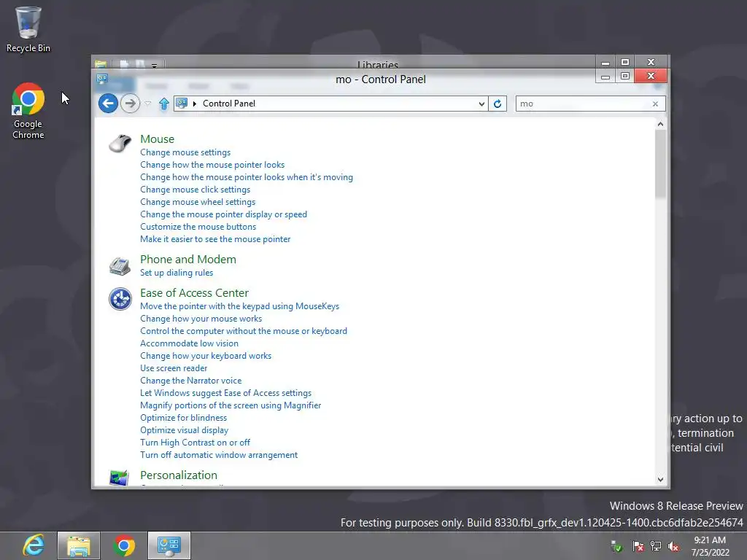This screenshot has height=560, width=747.
Task: Click Change mouse wheel settings
Action: (198, 202)
